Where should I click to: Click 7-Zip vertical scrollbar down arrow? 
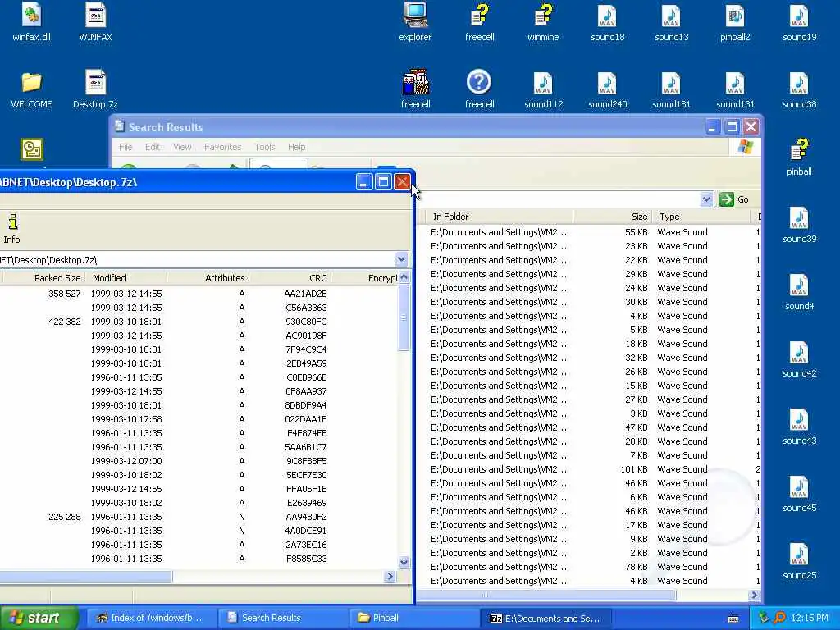(x=404, y=562)
